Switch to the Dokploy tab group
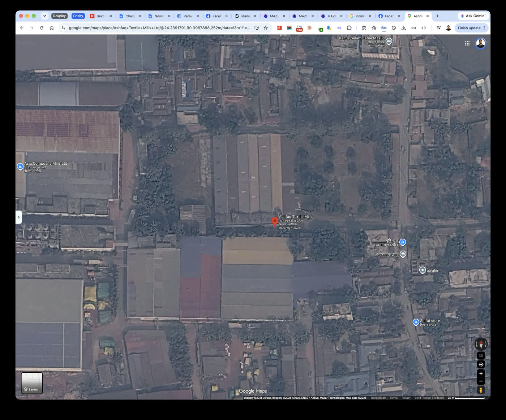This screenshot has height=420, width=506. coord(59,16)
